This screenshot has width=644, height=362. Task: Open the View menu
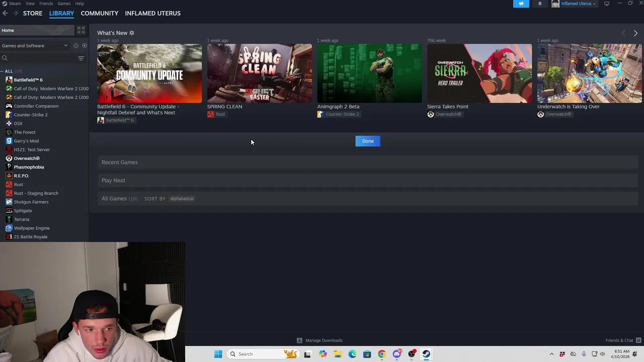pyautogui.click(x=30, y=4)
